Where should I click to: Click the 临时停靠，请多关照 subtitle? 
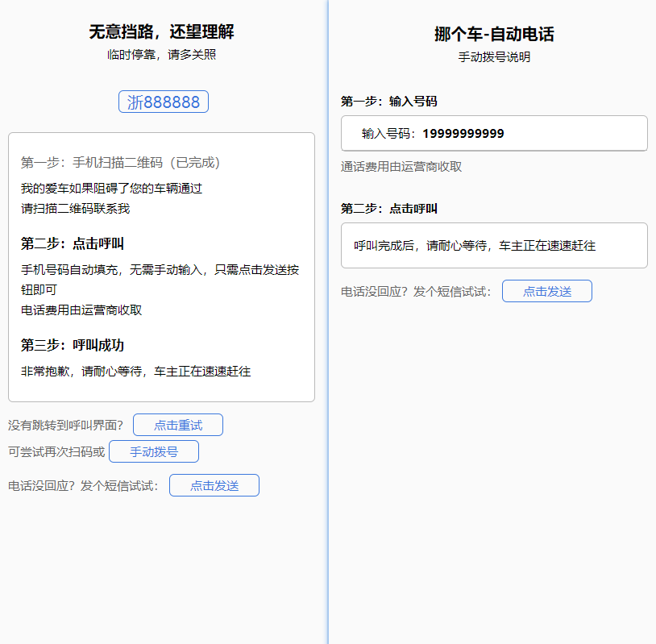164,55
